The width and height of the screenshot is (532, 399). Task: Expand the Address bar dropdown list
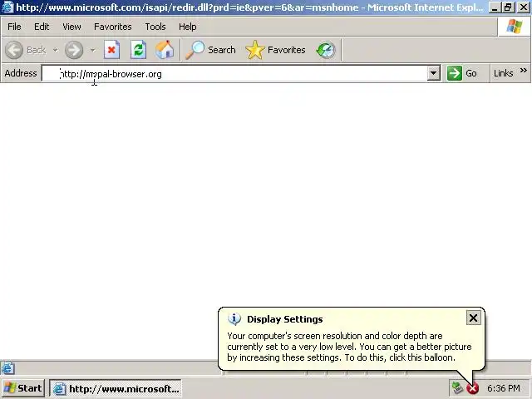click(434, 73)
